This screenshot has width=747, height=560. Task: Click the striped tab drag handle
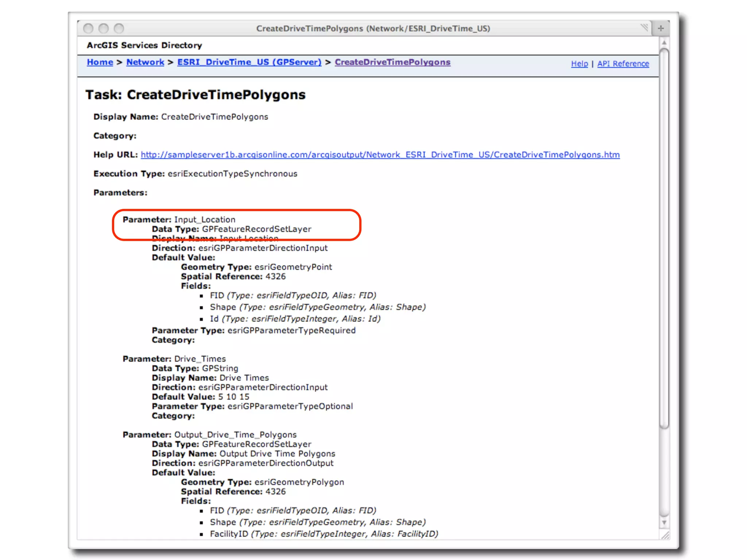click(x=644, y=28)
